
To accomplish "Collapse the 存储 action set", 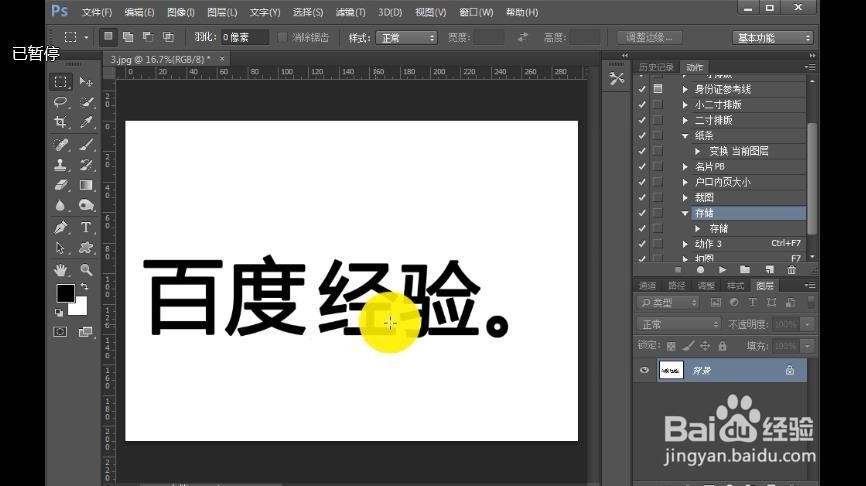I will point(685,213).
